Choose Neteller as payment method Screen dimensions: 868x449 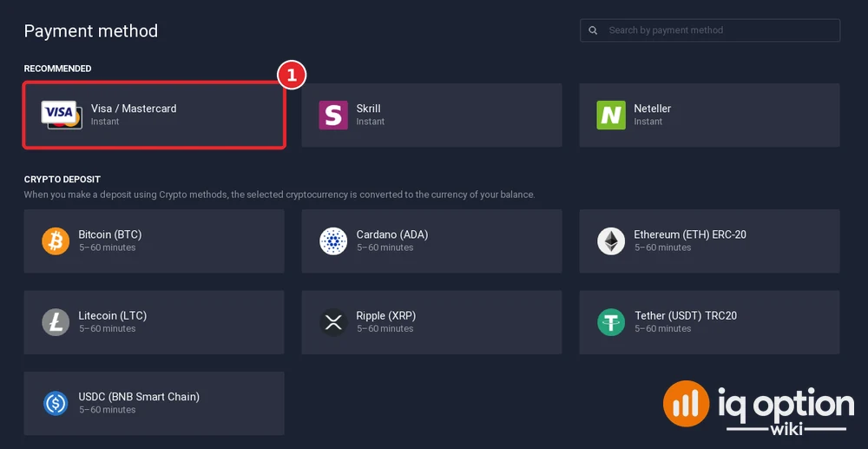(x=709, y=116)
